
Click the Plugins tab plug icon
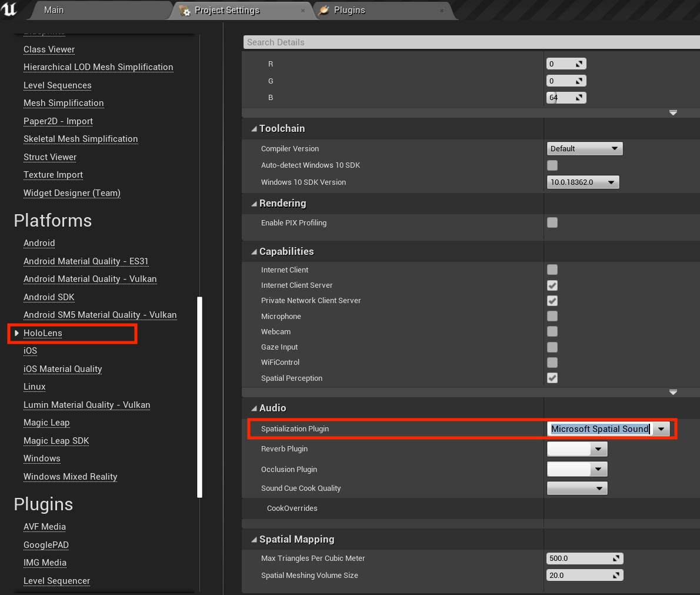tap(324, 10)
